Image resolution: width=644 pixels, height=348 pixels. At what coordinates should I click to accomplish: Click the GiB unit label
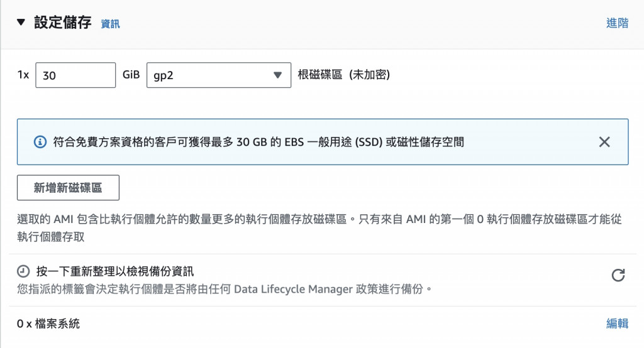[131, 75]
